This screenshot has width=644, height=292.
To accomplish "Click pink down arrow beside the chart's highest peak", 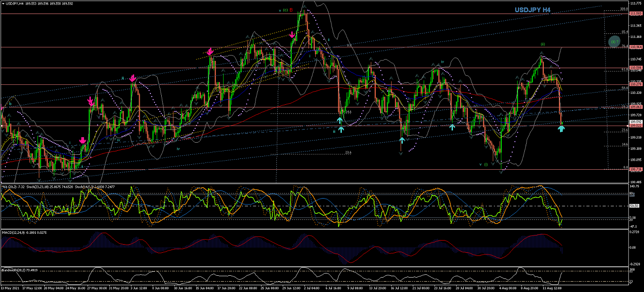I will 292,35.
